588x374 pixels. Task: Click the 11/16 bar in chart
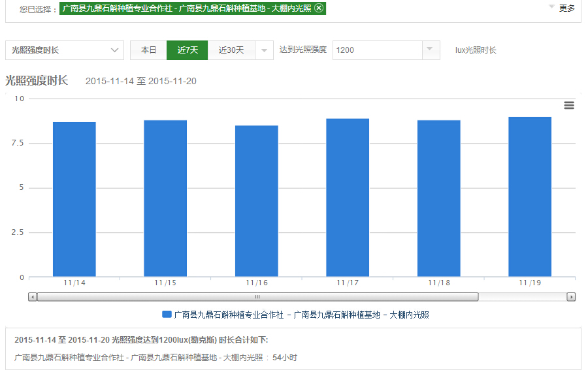257,201
